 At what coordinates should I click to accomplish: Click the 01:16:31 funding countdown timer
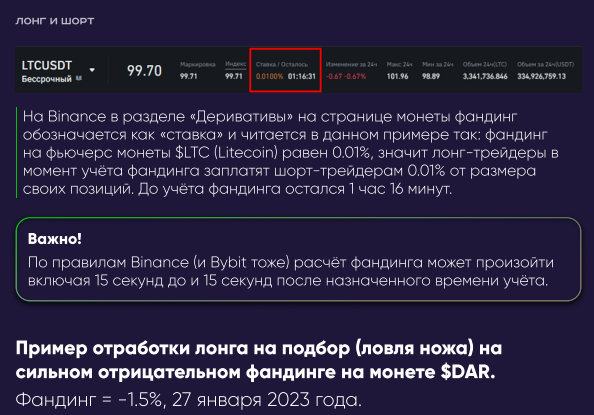pos(302,76)
